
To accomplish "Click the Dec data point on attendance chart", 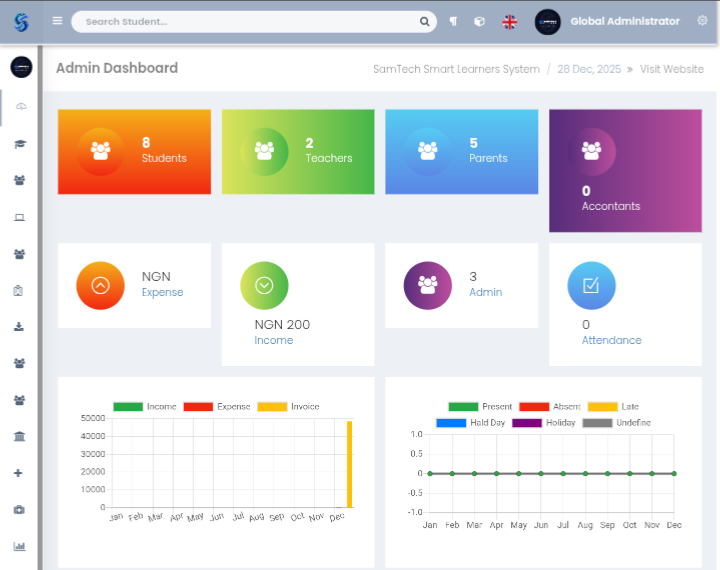I will [674, 474].
